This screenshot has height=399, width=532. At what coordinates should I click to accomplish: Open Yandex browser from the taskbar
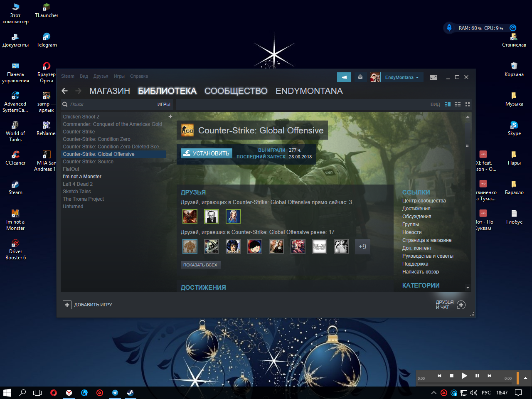[69, 393]
